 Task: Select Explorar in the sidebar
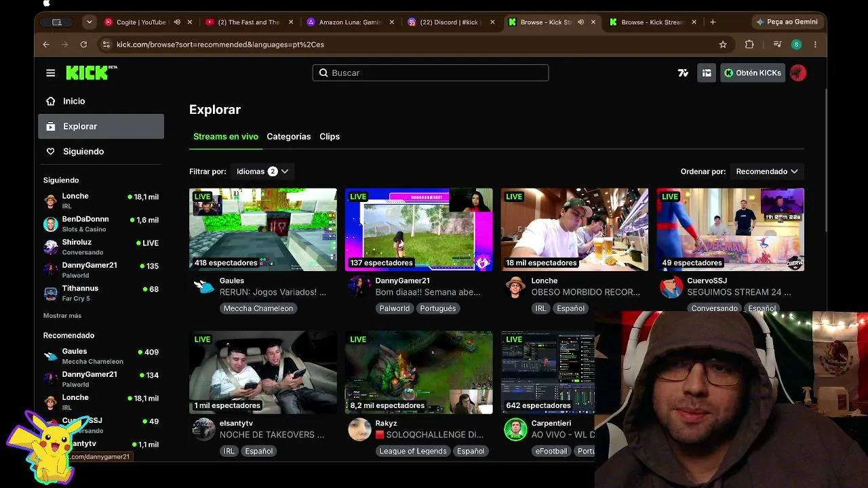[101, 127]
